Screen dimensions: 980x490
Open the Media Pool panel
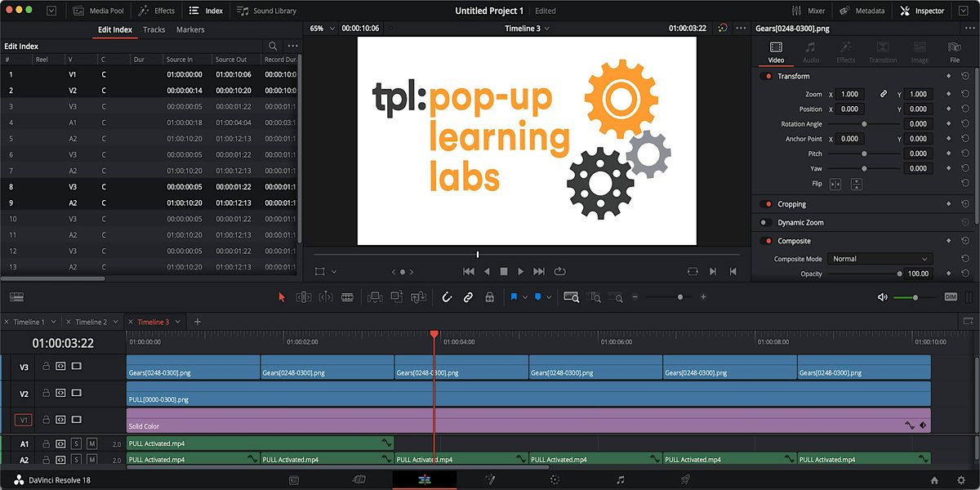click(98, 11)
